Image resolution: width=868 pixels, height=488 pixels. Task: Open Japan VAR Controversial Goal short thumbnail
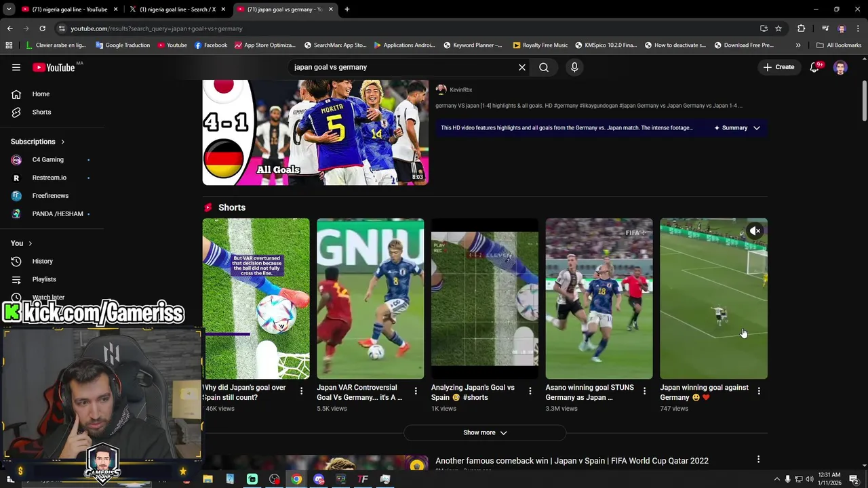pos(370,298)
